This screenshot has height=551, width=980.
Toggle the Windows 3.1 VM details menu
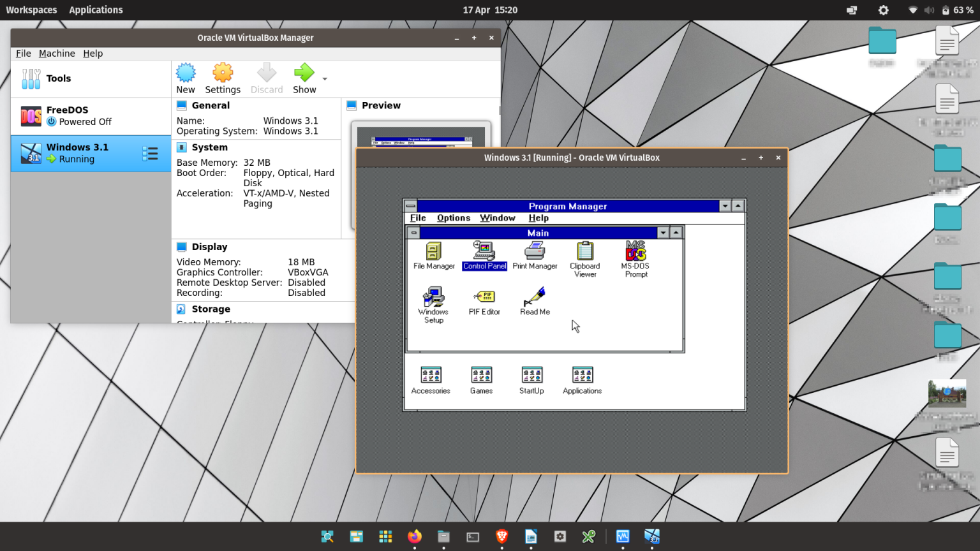coord(150,153)
